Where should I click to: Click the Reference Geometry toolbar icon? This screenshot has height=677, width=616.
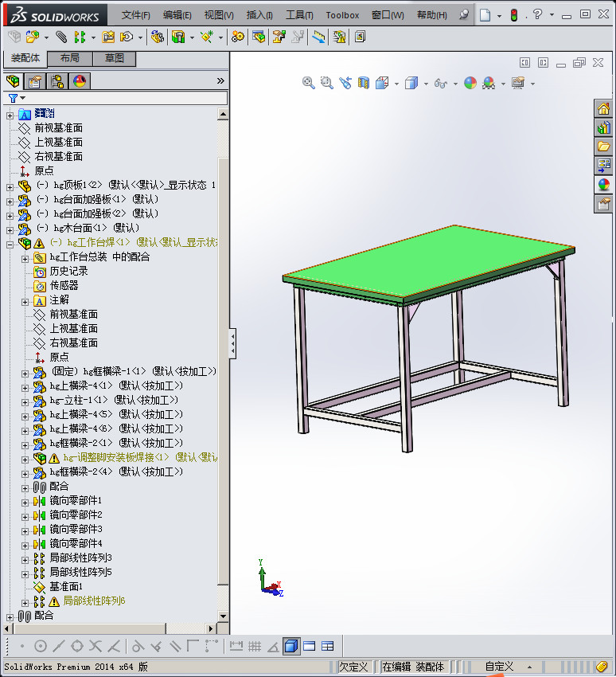point(207,37)
